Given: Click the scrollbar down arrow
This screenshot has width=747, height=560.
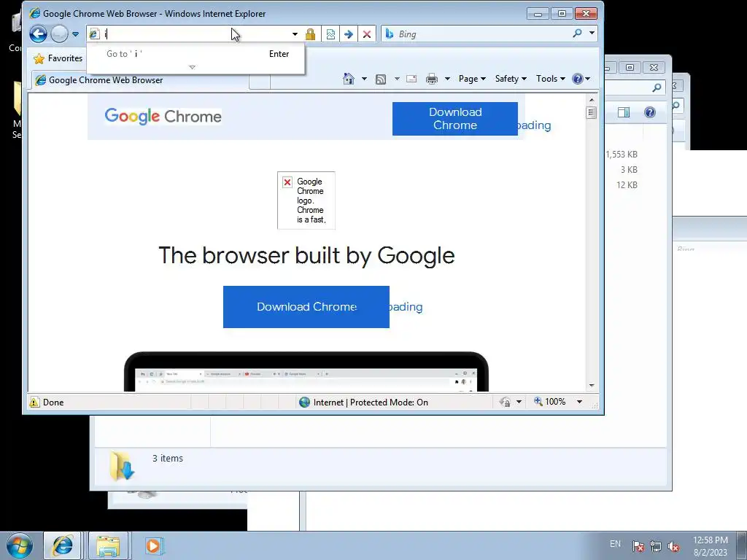Looking at the screenshot, I should coord(592,385).
